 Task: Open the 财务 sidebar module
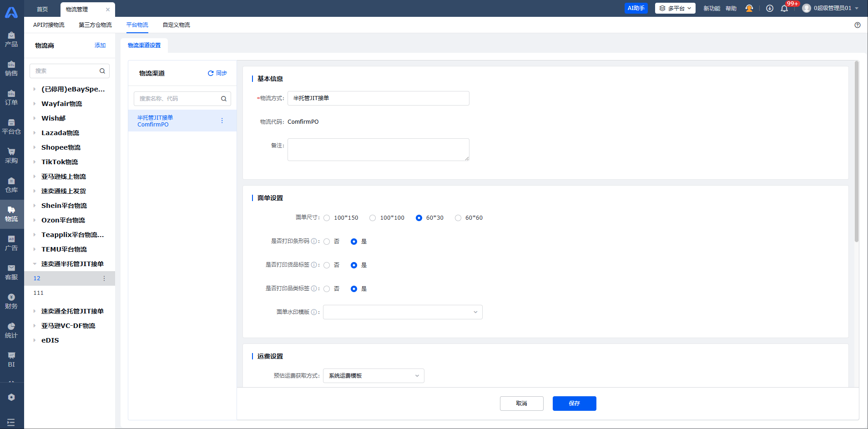point(11,302)
